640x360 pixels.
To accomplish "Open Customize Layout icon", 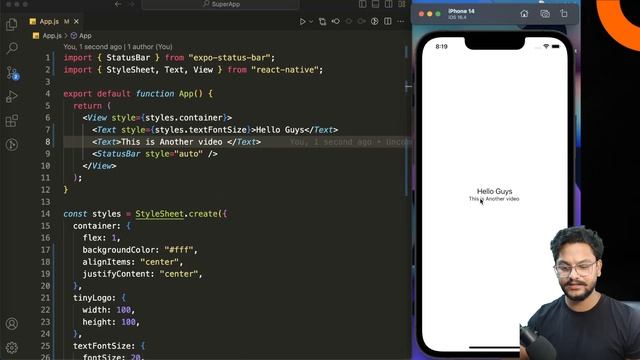I will 402,4.
